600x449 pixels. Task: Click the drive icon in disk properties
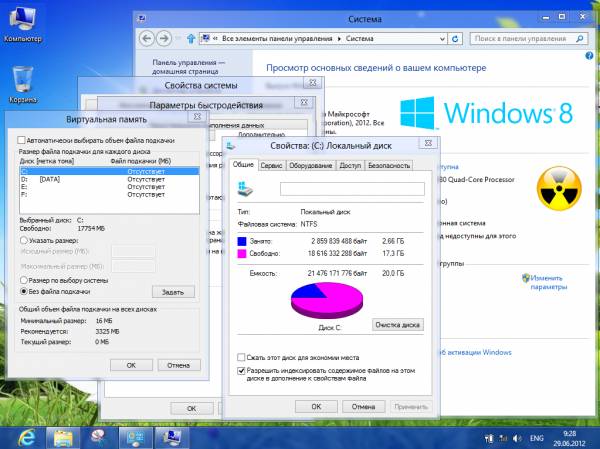(245, 189)
